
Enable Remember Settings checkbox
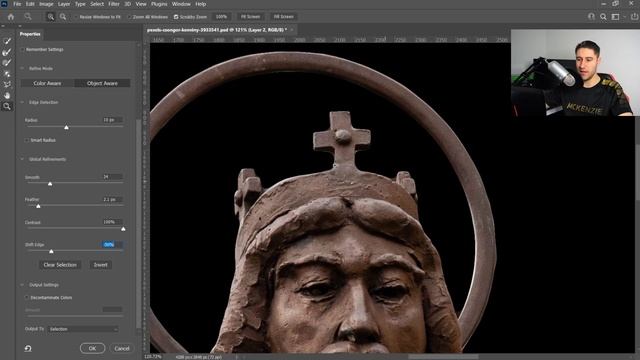23,49
